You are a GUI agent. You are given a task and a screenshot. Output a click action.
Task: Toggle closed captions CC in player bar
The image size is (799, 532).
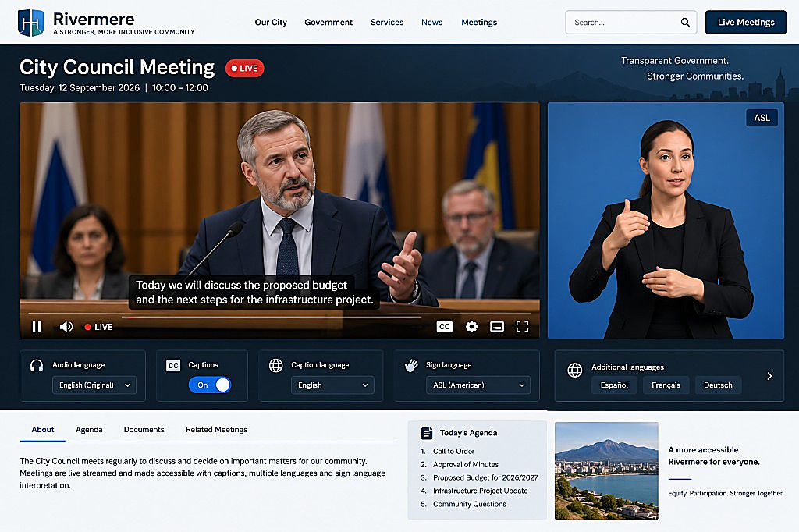[444, 327]
